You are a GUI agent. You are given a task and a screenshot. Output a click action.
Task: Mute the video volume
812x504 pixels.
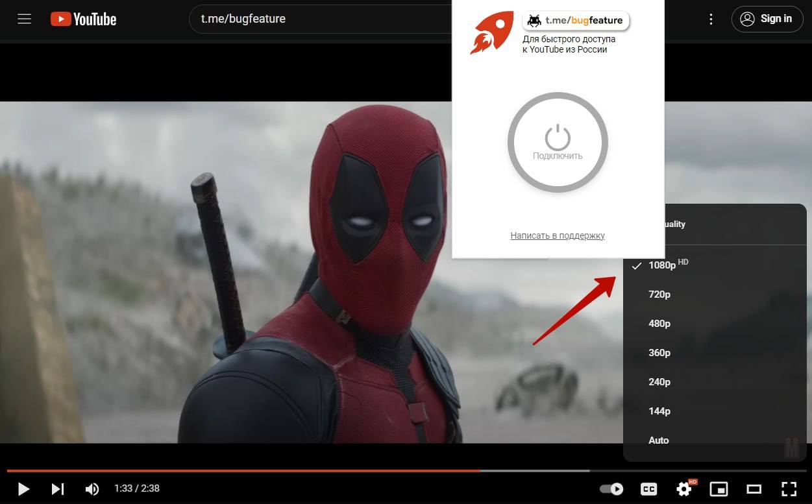coord(93,488)
